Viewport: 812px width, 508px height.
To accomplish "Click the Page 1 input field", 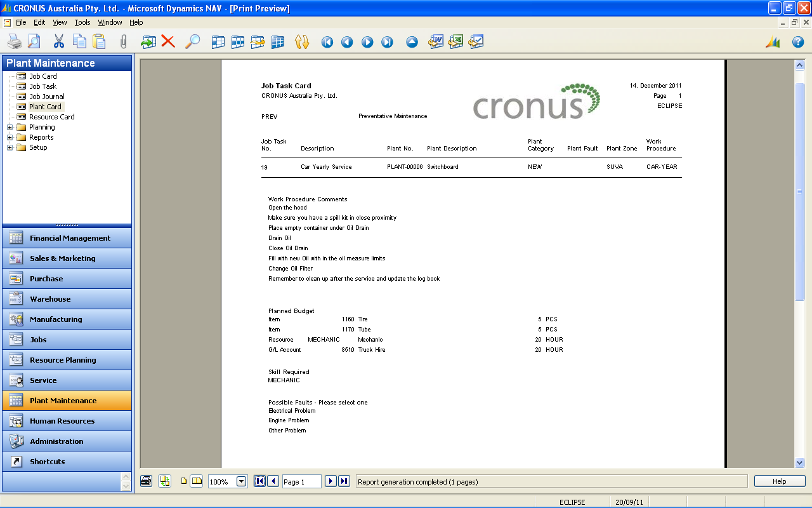I will coord(301,481).
